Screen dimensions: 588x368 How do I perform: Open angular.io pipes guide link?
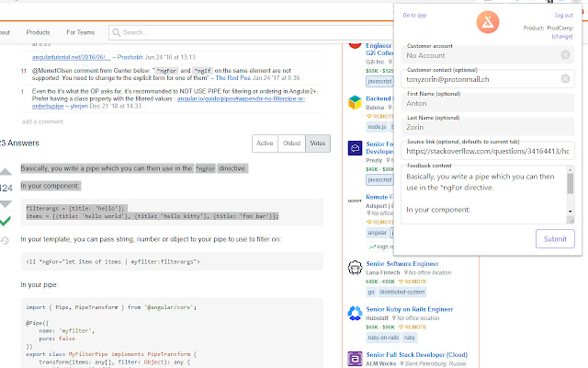(x=169, y=102)
